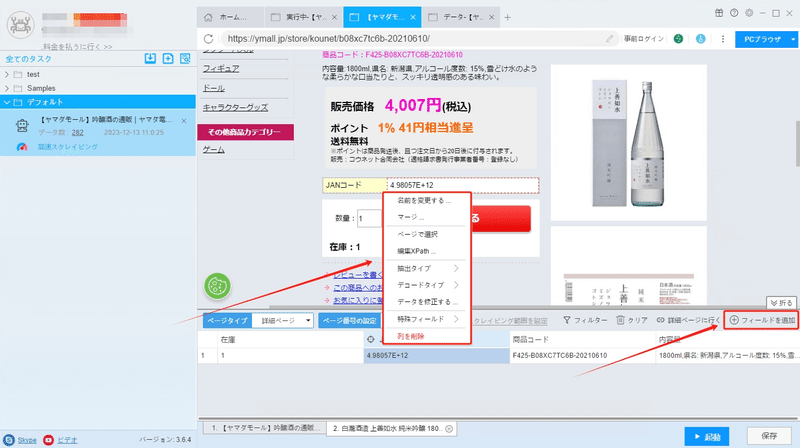Open a new tab with plus button
The width and height of the screenshot is (800, 448).
tap(508, 17)
